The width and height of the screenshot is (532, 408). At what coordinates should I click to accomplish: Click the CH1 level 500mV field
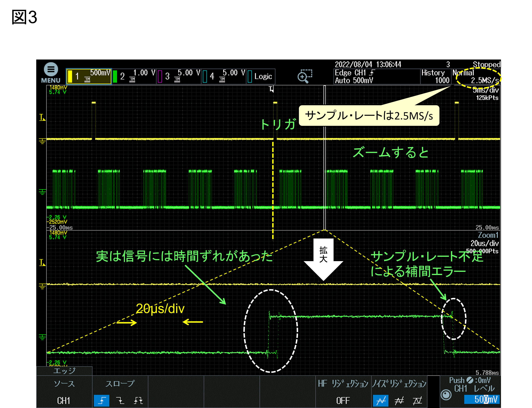(482, 399)
